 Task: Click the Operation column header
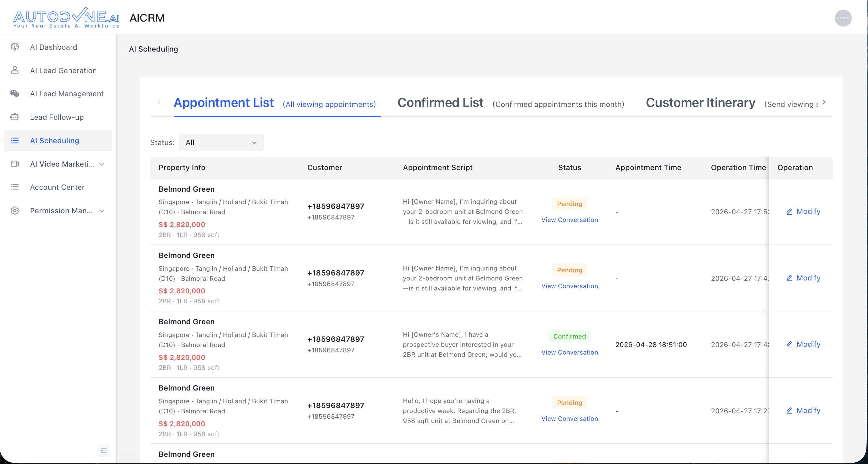(795, 167)
